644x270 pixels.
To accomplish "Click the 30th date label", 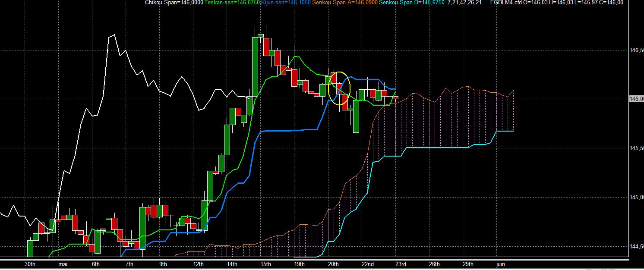I will (x=30, y=264).
